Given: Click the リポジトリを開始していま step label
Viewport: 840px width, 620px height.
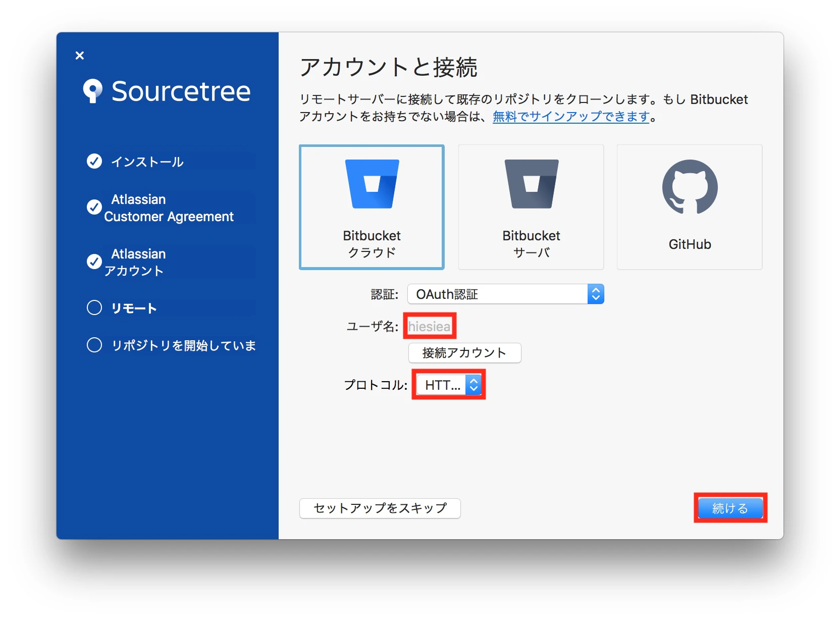Looking at the screenshot, I should click(x=184, y=345).
